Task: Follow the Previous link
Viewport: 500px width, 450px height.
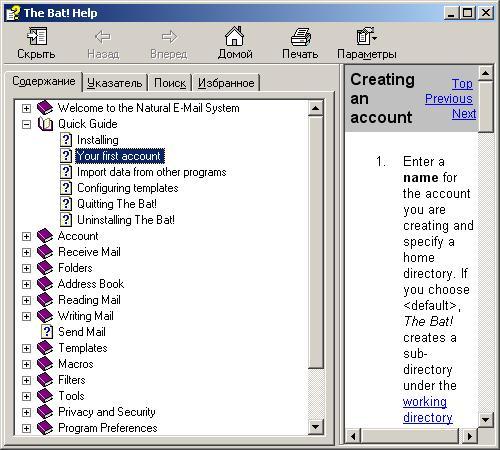Action: 449,98
